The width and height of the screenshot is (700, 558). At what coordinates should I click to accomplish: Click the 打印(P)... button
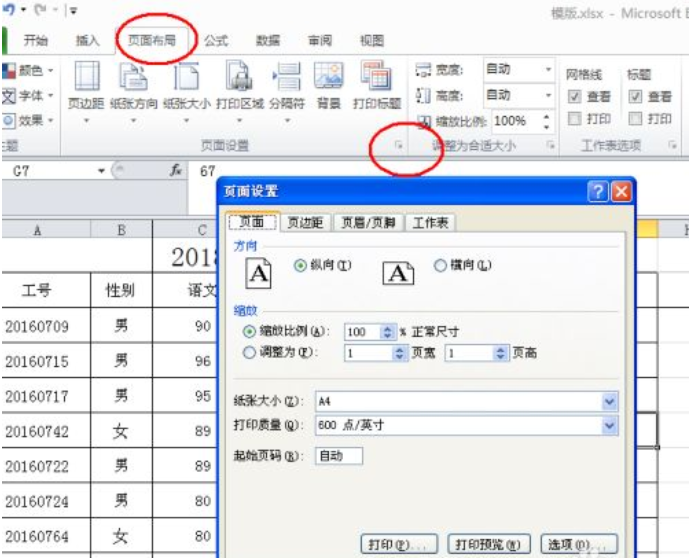tap(399, 545)
